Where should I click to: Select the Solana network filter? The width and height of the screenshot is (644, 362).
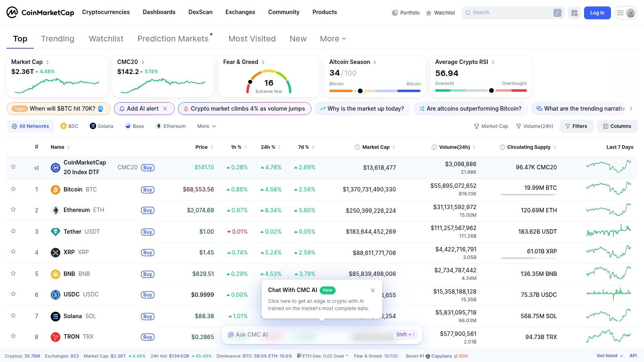pos(101,126)
